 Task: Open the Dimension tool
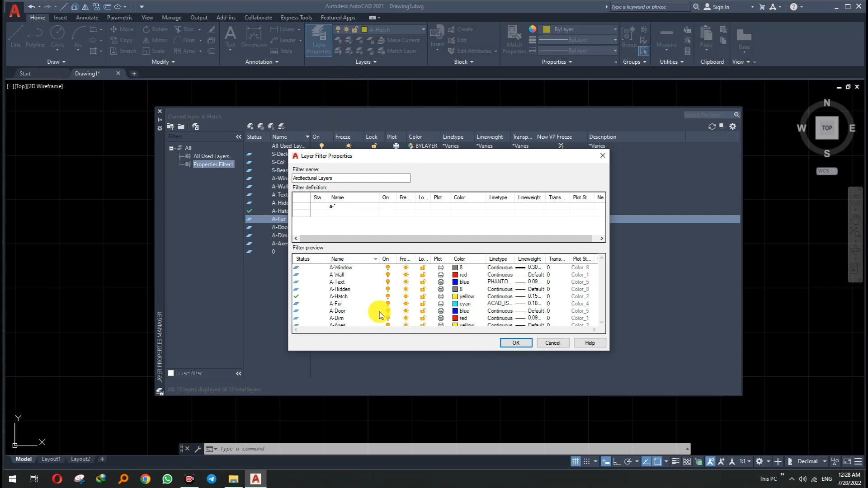(254, 36)
